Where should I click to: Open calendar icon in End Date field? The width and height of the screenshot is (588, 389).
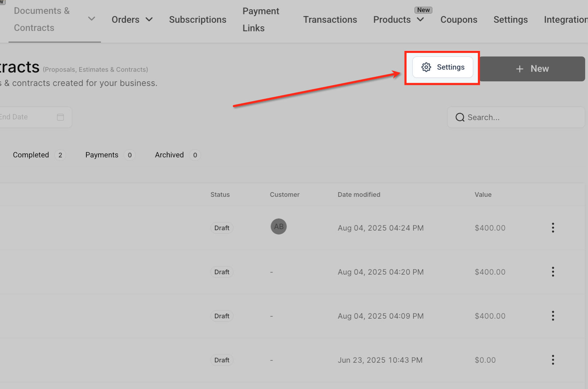[60, 117]
